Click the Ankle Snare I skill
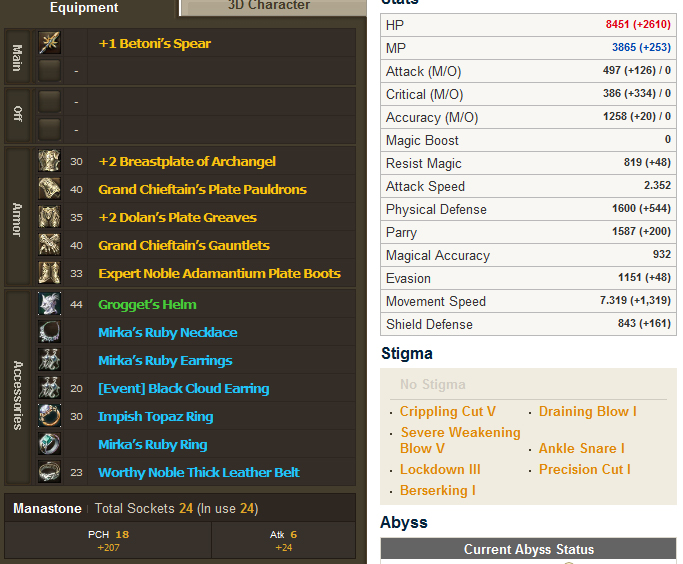Image resolution: width=683 pixels, height=564 pixels. click(x=582, y=448)
